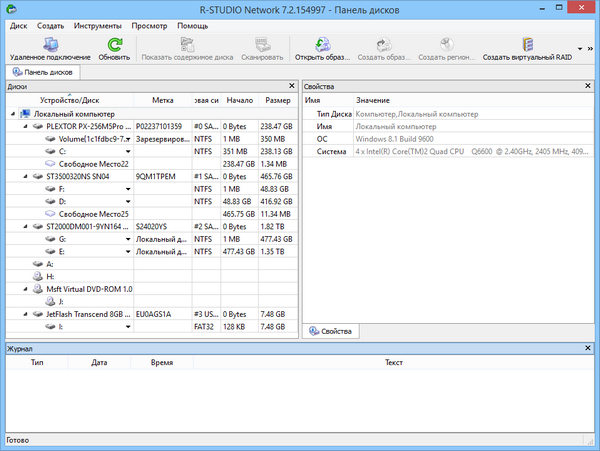Collapse the PLEXTOR PX-256M5Pro disk node
This screenshot has height=451, width=600.
pyautogui.click(x=24, y=127)
